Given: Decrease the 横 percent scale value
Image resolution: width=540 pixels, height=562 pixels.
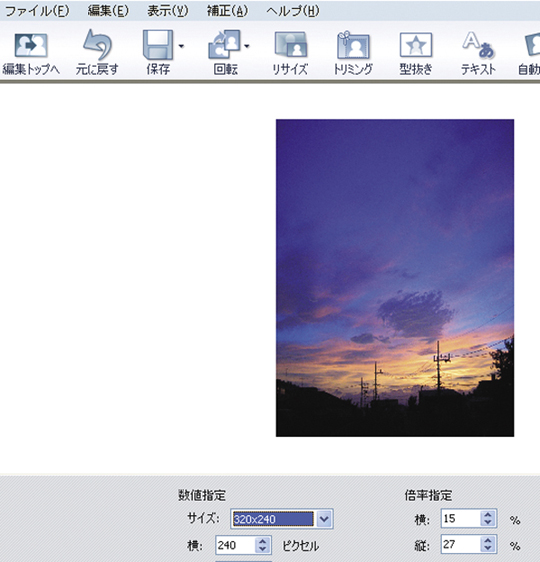Looking at the screenshot, I should click(488, 523).
